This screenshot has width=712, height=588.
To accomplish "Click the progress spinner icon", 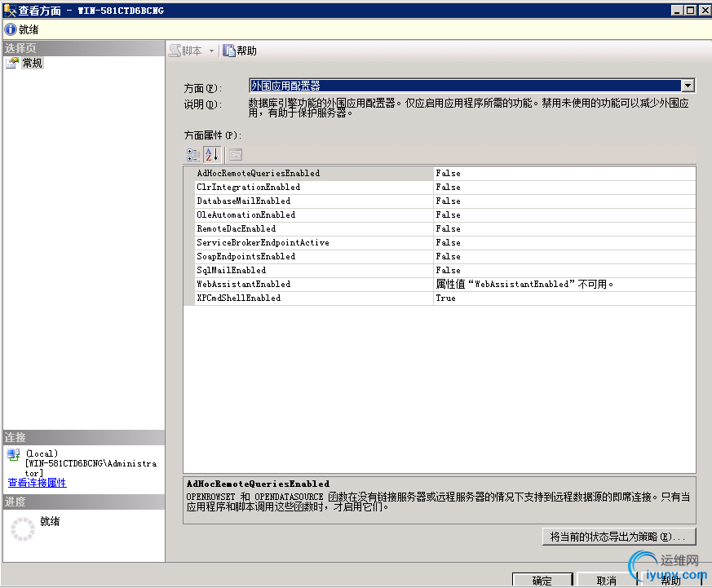I will 22,529.
